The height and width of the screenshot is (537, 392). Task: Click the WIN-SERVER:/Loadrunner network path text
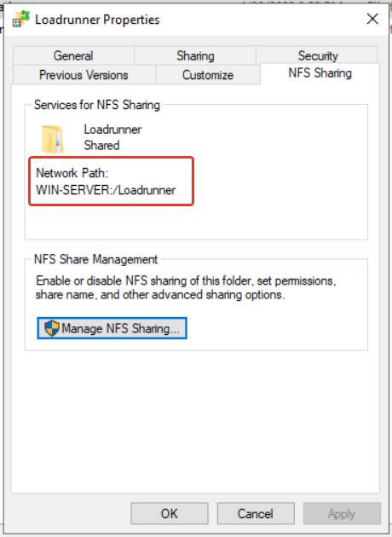(x=106, y=190)
